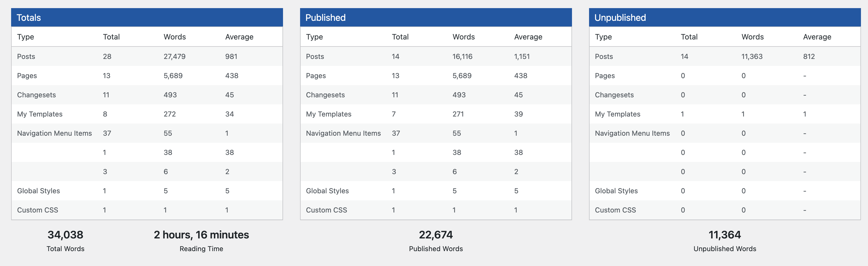Select 16,116 words in Published Posts row

(462, 56)
